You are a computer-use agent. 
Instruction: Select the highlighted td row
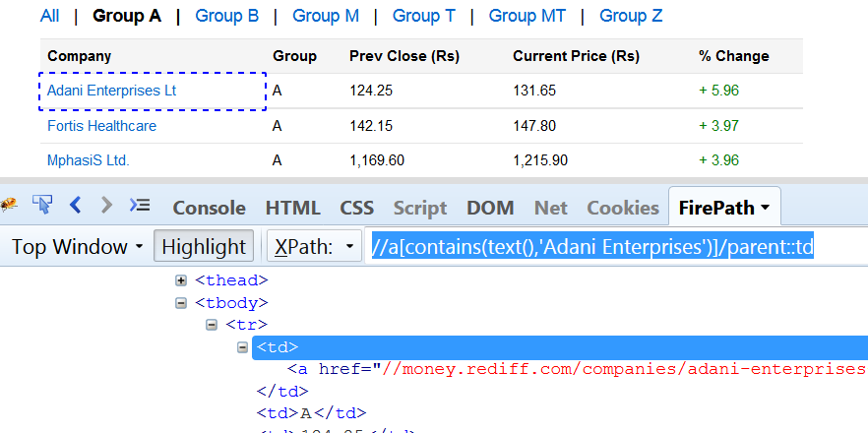pyautogui.click(x=560, y=347)
